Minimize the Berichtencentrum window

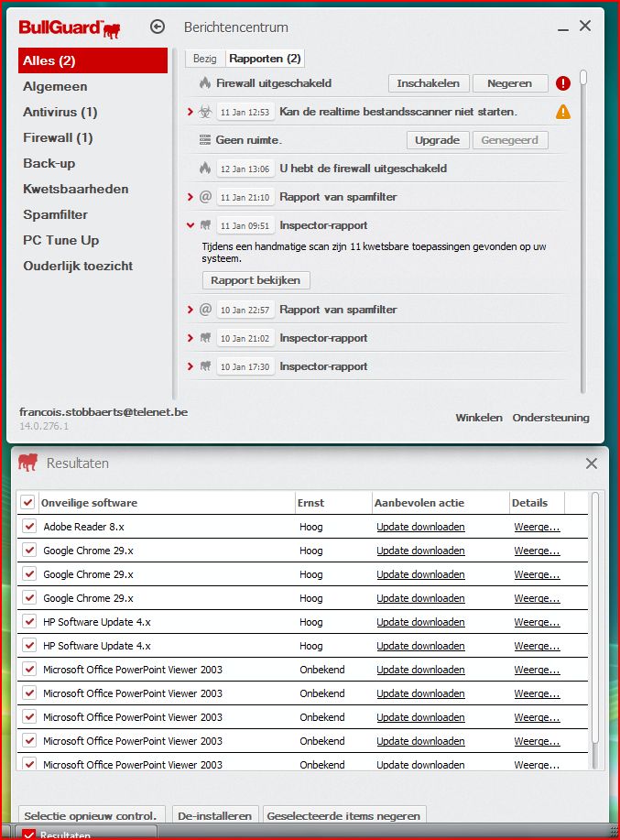(x=562, y=29)
